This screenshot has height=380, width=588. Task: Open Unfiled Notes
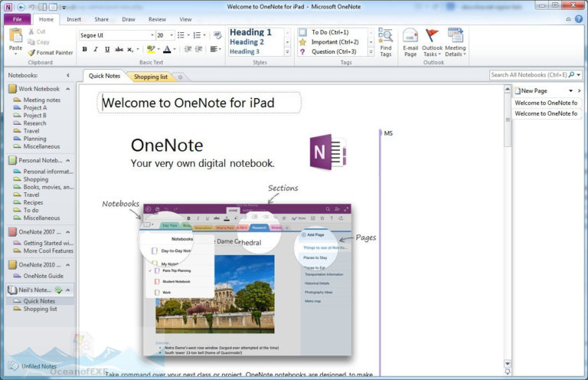pos(39,366)
